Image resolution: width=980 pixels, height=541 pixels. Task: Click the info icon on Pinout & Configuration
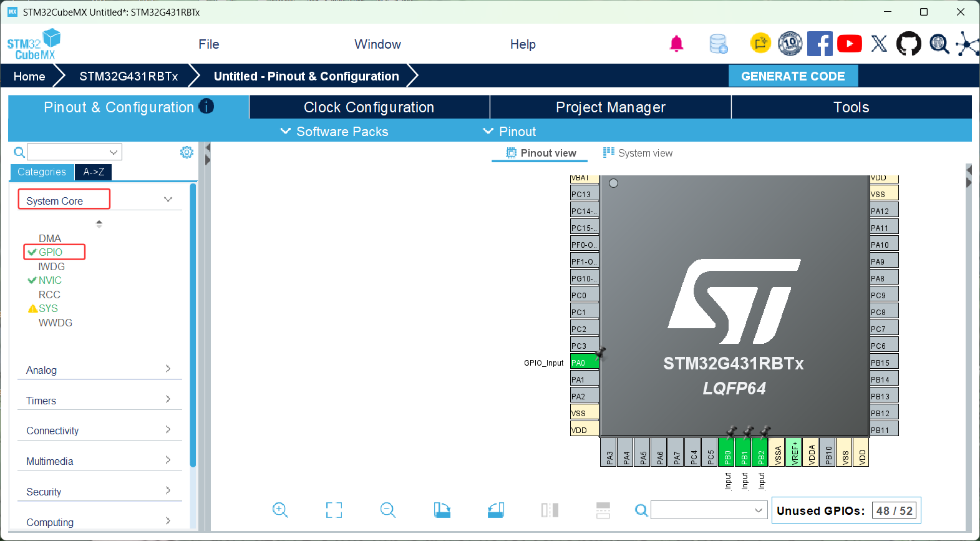206,106
